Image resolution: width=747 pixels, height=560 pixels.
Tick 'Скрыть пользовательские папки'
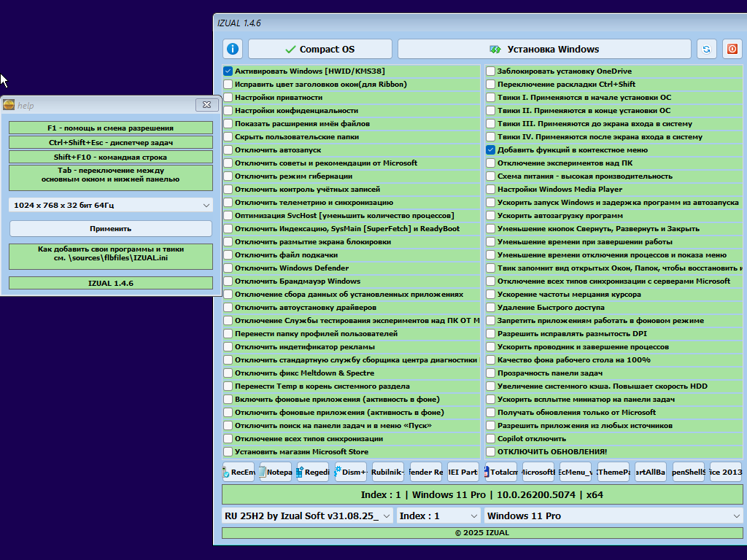click(228, 136)
